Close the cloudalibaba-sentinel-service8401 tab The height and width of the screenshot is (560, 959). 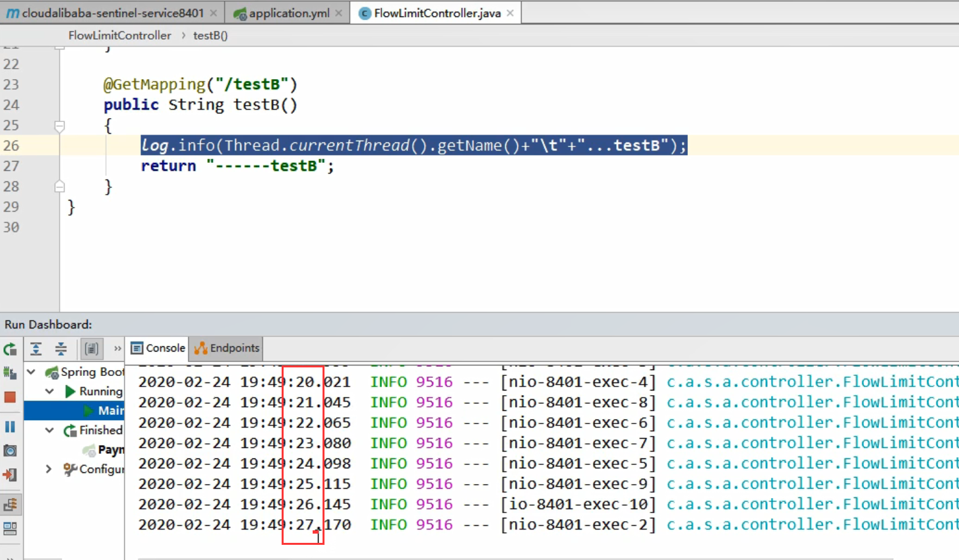214,13
